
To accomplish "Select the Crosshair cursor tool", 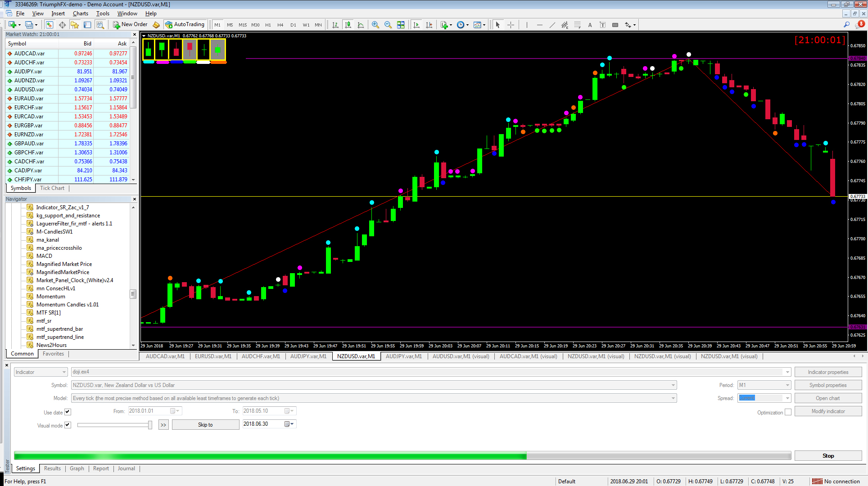I will [511, 25].
